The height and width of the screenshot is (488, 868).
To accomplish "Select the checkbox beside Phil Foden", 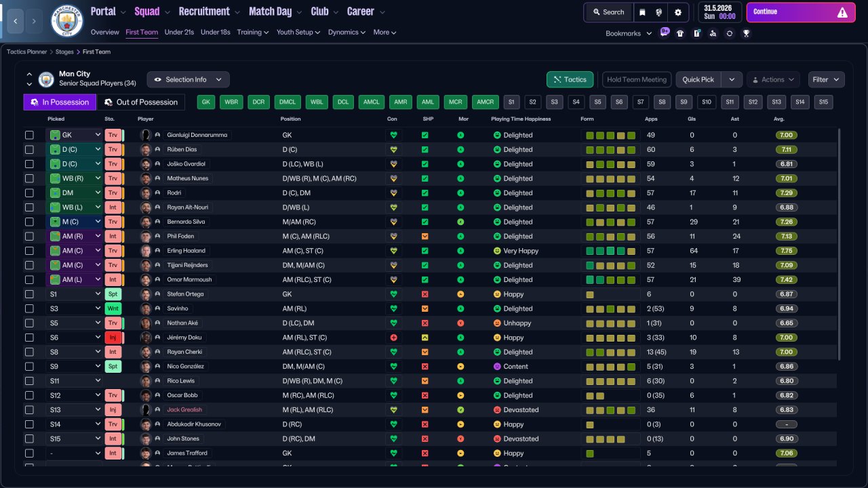I will (29, 237).
